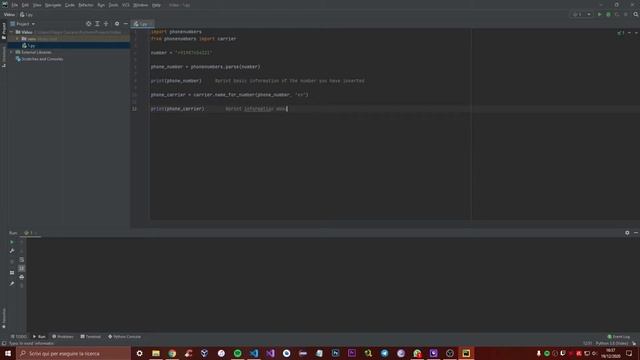This screenshot has width=640, height=360.
Task: Open the Event Log
Action: 619,337
